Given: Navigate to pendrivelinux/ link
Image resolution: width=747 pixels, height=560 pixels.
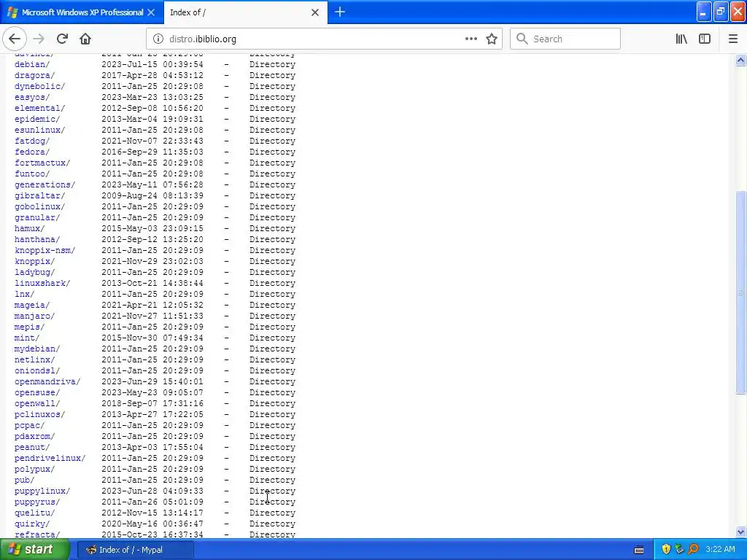Looking at the screenshot, I should pyautogui.click(x=50, y=458).
